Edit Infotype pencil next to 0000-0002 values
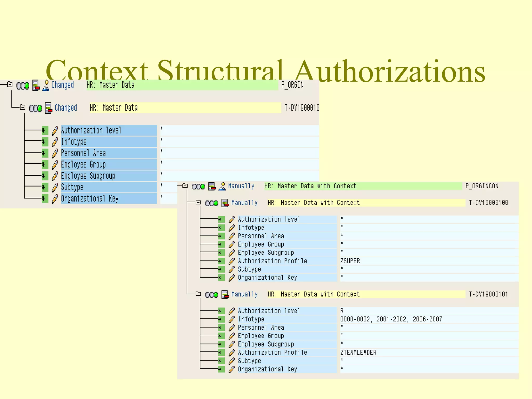The height and width of the screenshot is (399, 532). point(232,319)
